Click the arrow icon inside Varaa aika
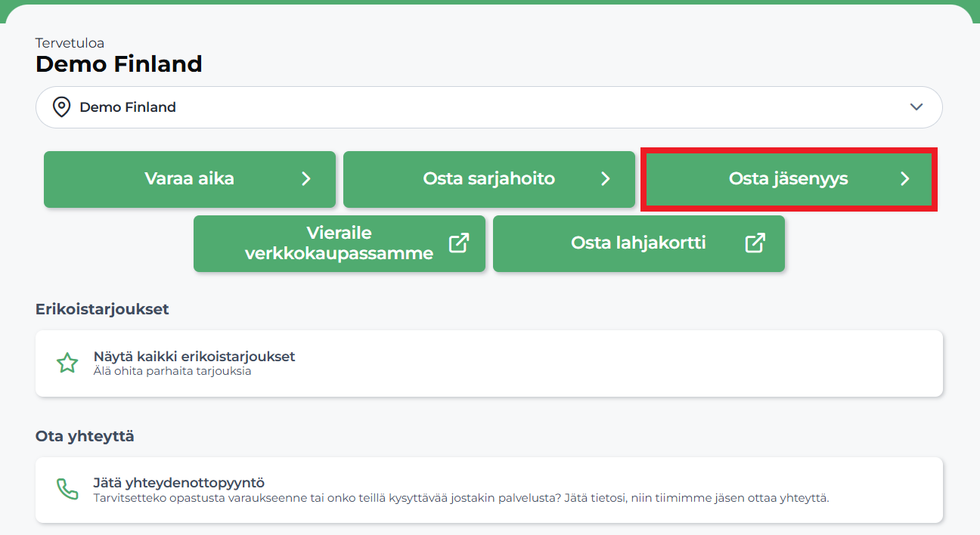 306,179
